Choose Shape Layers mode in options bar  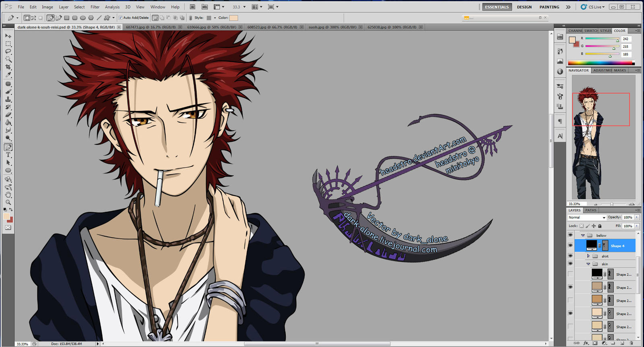pos(27,18)
